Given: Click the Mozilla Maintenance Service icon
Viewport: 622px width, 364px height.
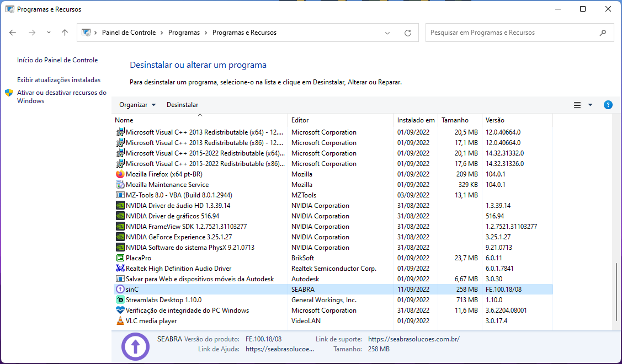Looking at the screenshot, I should [x=120, y=184].
